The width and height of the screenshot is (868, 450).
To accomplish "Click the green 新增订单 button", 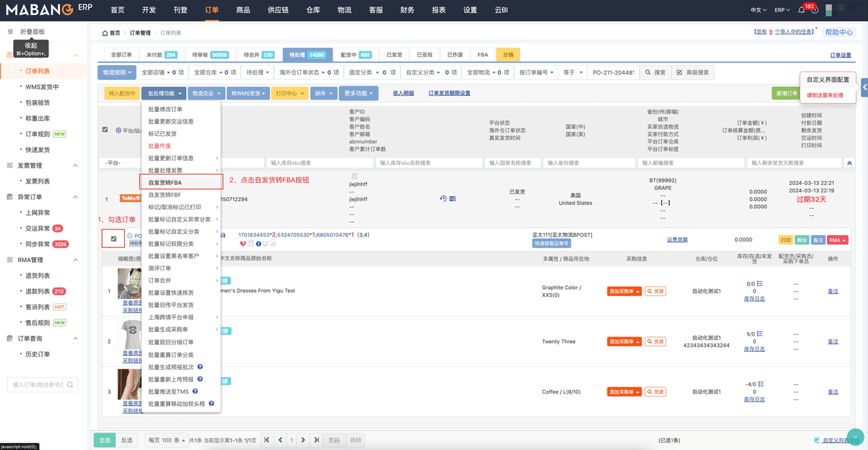I will [x=785, y=93].
